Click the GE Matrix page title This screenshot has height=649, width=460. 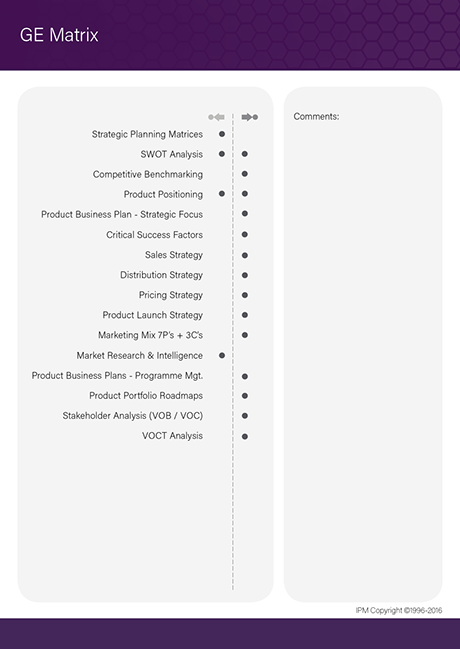pyautogui.click(x=59, y=35)
